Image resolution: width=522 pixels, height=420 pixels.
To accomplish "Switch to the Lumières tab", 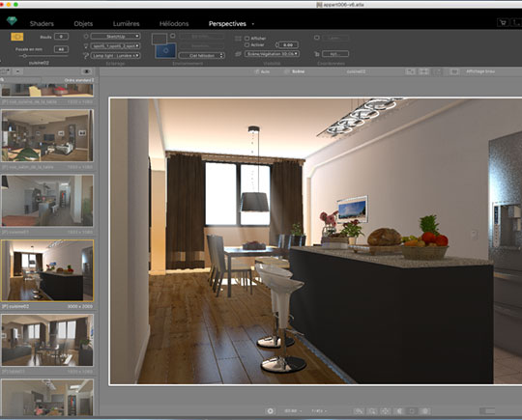I will (127, 23).
